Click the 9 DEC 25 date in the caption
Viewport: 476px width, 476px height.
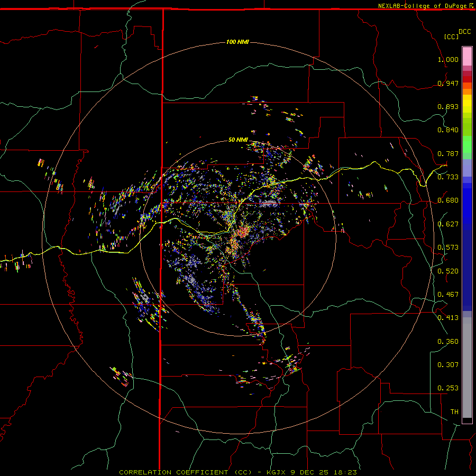click(x=309, y=472)
